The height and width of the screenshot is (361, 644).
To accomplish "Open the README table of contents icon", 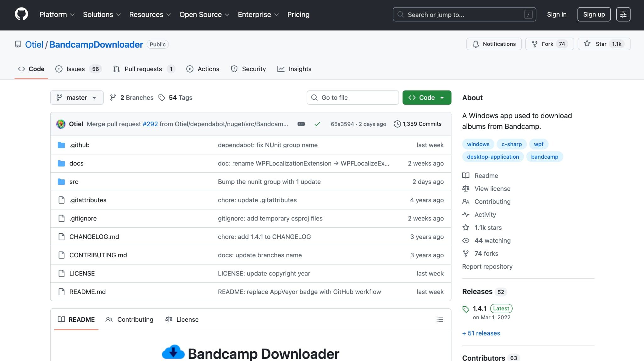I will pyautogui.click(x=440, y=319).
